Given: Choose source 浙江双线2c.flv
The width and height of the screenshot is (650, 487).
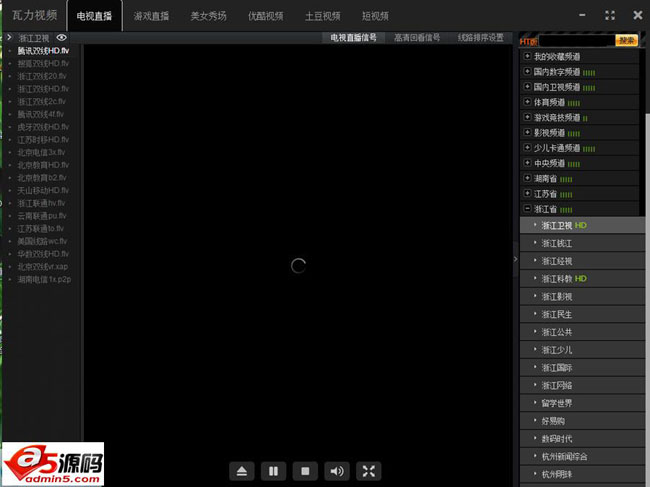Looking at the screenshot, I should pyautogui.click(x=41, y=102).
